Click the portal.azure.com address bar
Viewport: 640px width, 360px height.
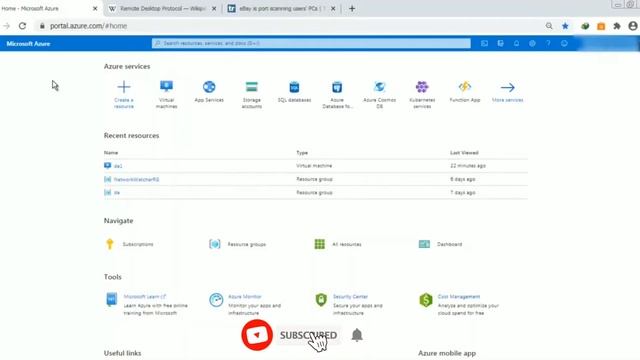tap(88, 26)
